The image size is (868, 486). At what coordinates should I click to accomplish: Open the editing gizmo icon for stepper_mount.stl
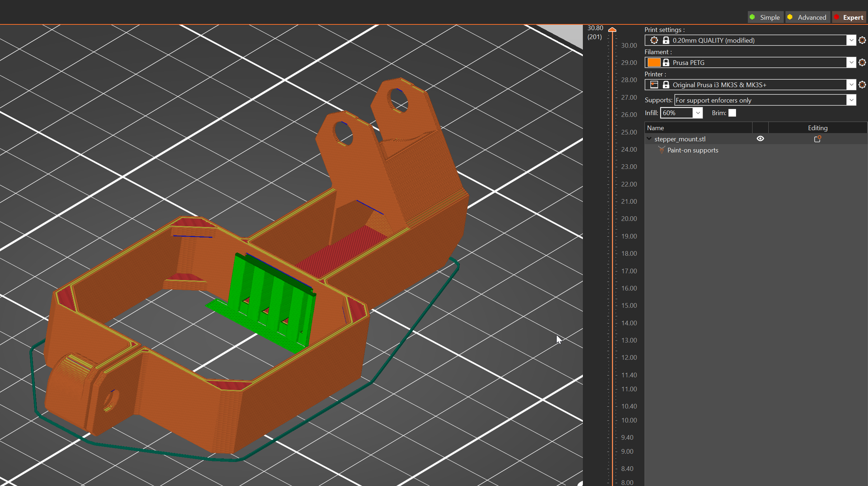pyautogui.click(x=818, y=139)
